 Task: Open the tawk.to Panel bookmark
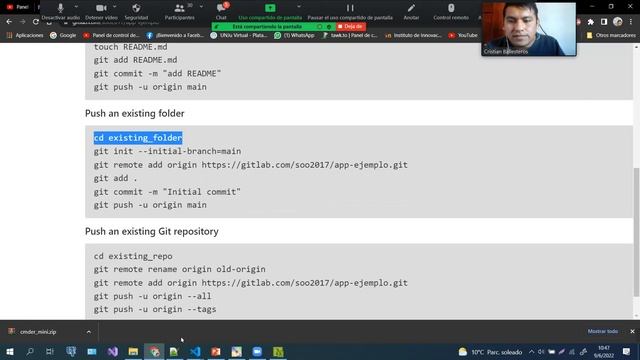pos(349,36)
